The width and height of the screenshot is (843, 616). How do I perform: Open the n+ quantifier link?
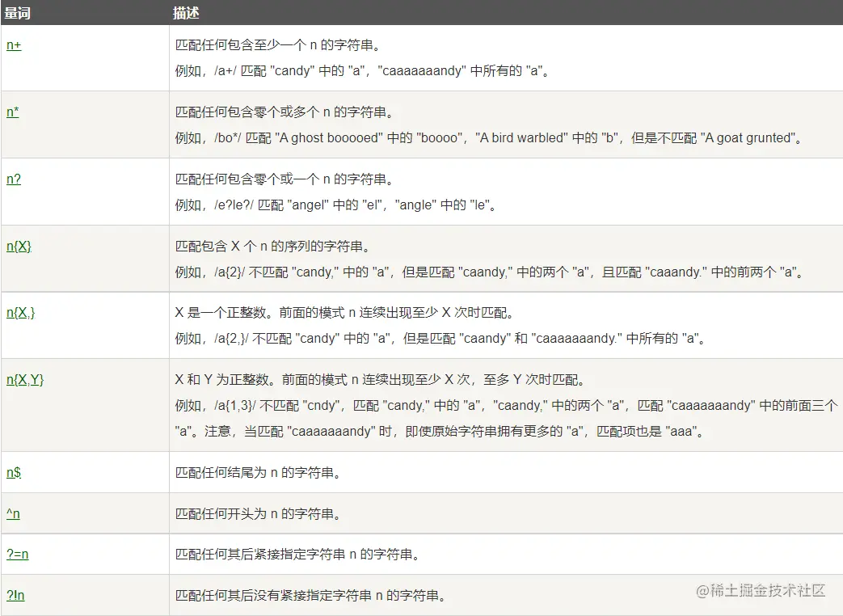tap(14, 45)
